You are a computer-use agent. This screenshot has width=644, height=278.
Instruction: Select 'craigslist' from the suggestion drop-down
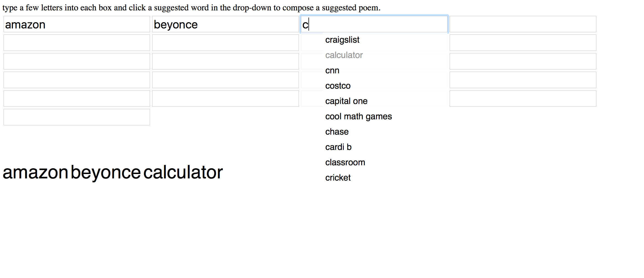coord(342,40)
